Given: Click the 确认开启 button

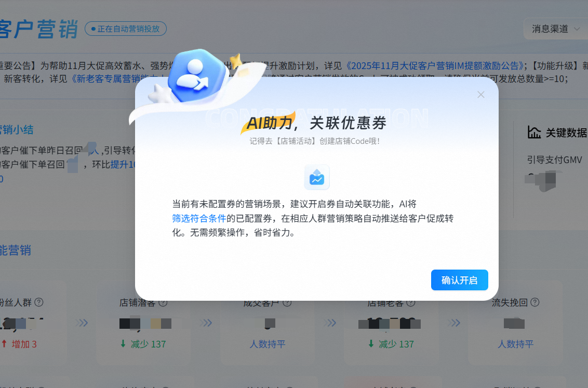Looking at the screenshot, I should [x=459, y=280].
